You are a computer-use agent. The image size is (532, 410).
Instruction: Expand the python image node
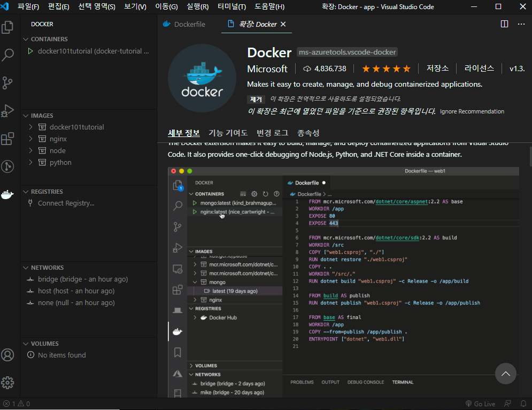point(30,162)
